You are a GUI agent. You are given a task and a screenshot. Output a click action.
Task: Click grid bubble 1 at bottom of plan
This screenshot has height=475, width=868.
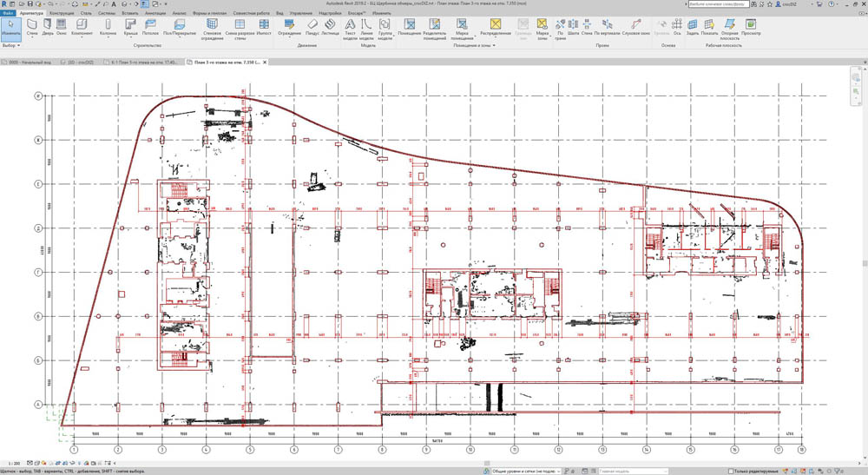(x=74, y=450)
